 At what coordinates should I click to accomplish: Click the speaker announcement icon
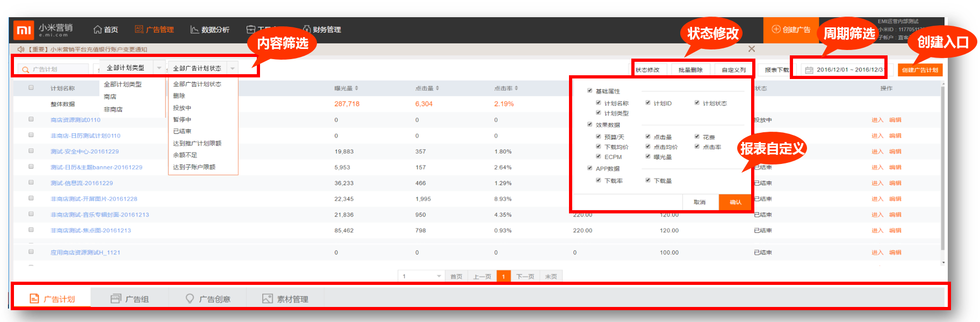(21, 49)
